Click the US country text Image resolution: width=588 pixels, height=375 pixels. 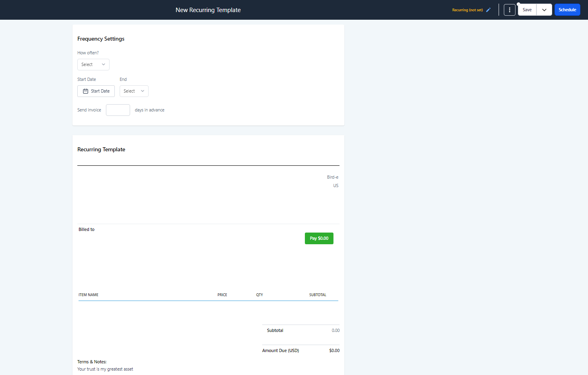tap(336, 185)
